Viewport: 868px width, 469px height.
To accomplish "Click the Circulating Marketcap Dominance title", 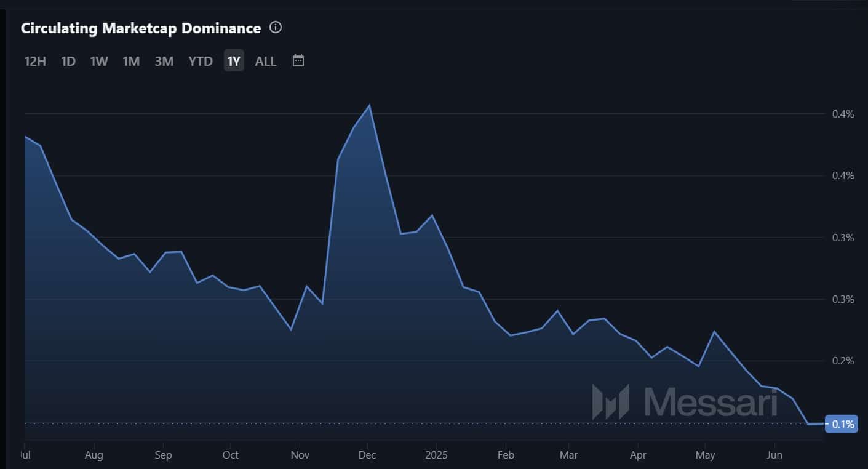I will [141, 28].
